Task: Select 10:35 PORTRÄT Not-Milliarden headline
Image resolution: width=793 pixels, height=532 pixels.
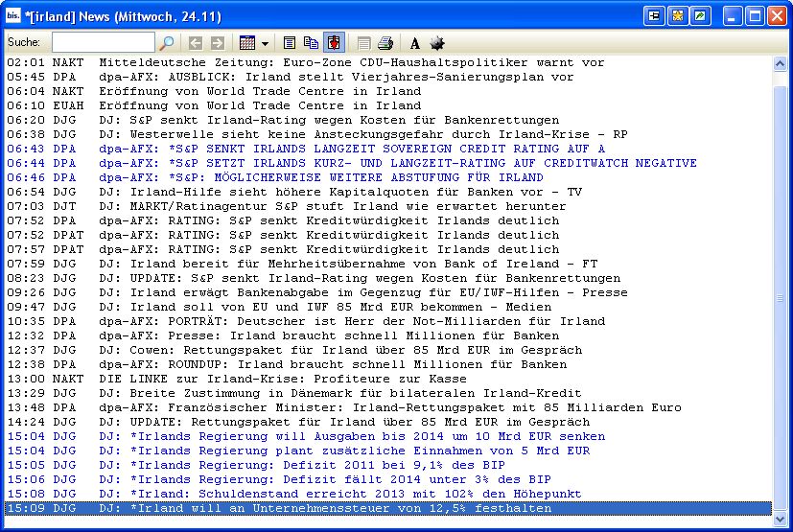Action: [x=388, y=321]
